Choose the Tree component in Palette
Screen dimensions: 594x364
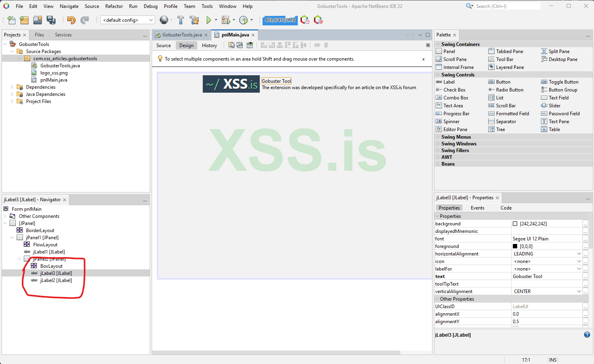497,130
